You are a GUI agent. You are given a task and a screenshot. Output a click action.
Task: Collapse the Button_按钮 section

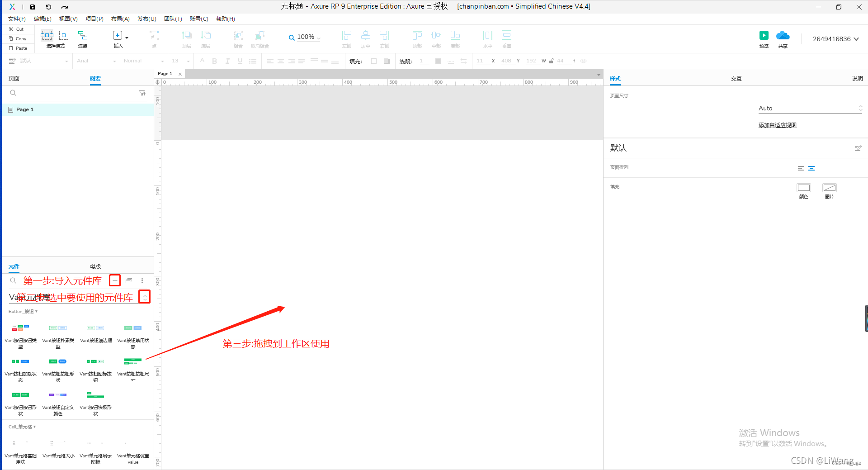pyautogui.click(x=23, y=311)
